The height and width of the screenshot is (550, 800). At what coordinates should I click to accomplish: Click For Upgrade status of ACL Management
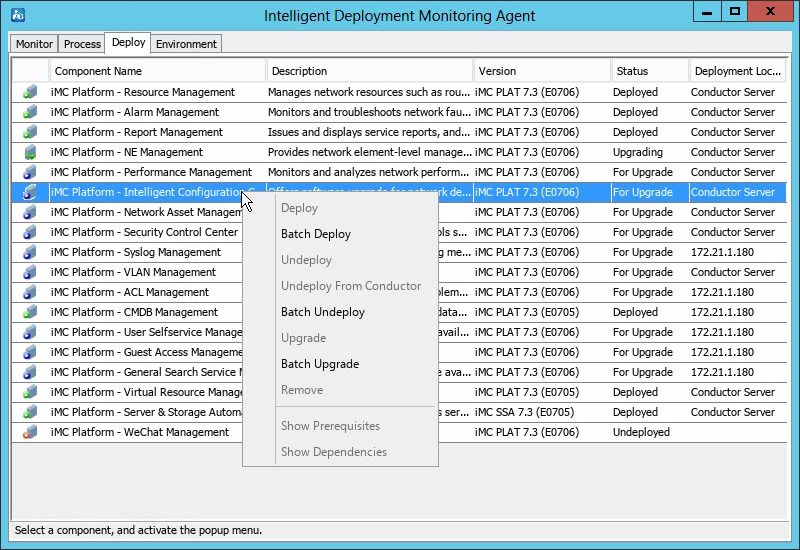pos(643,292)
